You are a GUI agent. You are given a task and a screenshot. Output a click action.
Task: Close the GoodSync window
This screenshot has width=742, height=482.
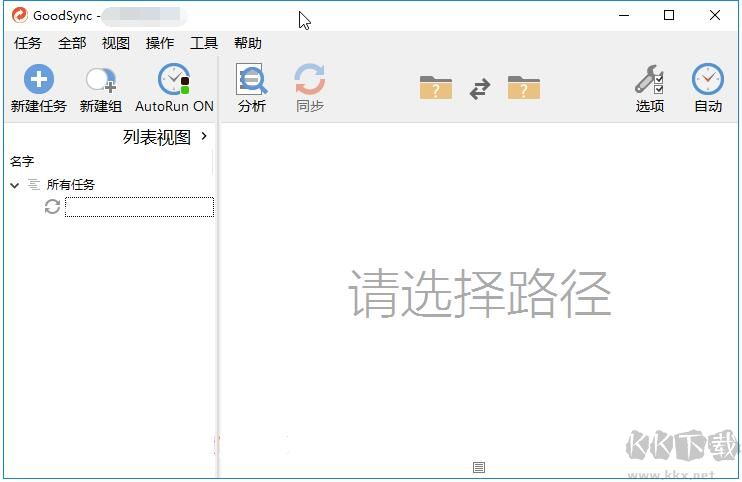click(x=715, y=15)
